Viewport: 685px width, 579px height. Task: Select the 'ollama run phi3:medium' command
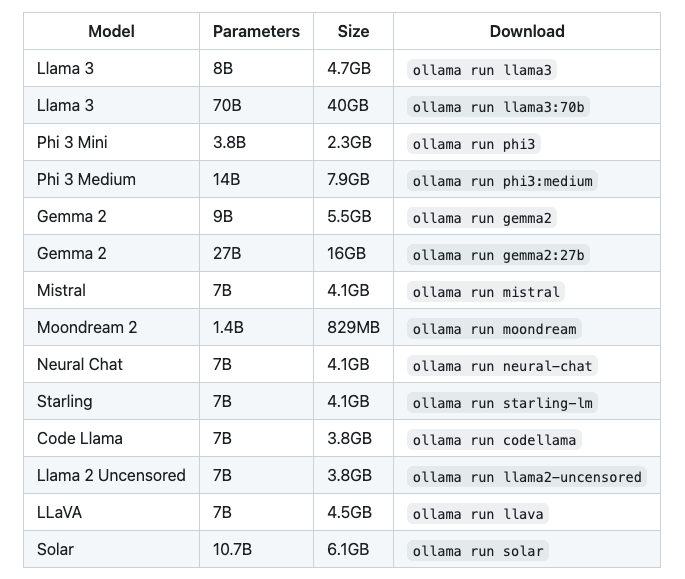(502, 180)
